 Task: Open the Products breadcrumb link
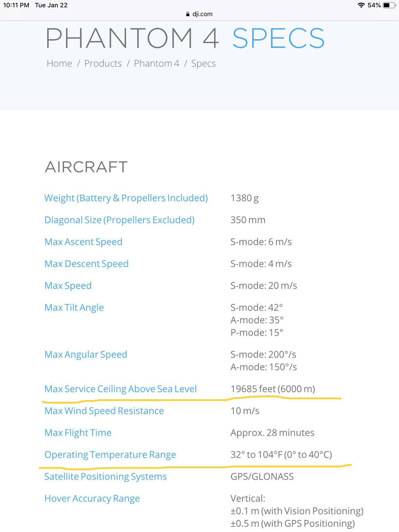point(103,63)
